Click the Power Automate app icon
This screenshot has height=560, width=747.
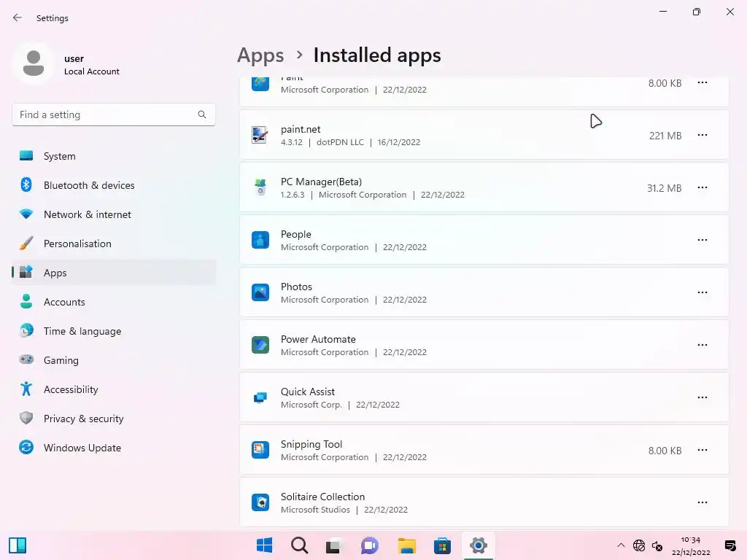click(x=260, y=345)
